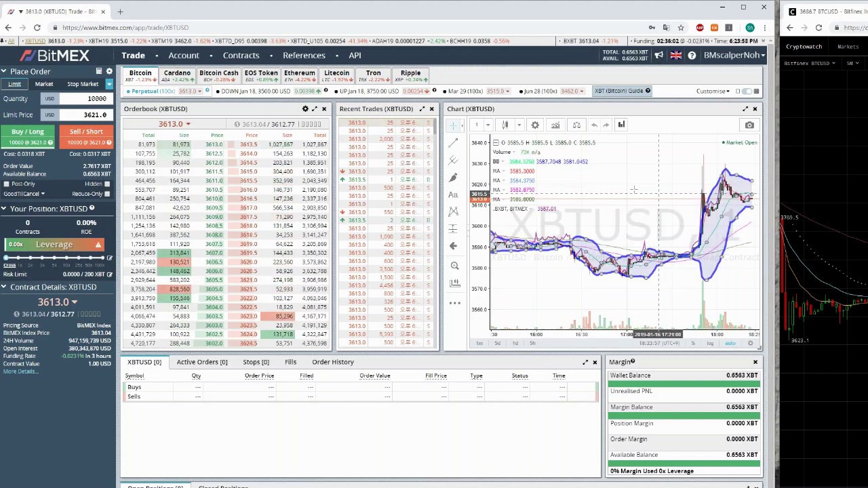Image resolution: width=868 pixels, height=488 pixels.
Task: Open the GoodTillCancel dropdown
Action: coord(24,194)
